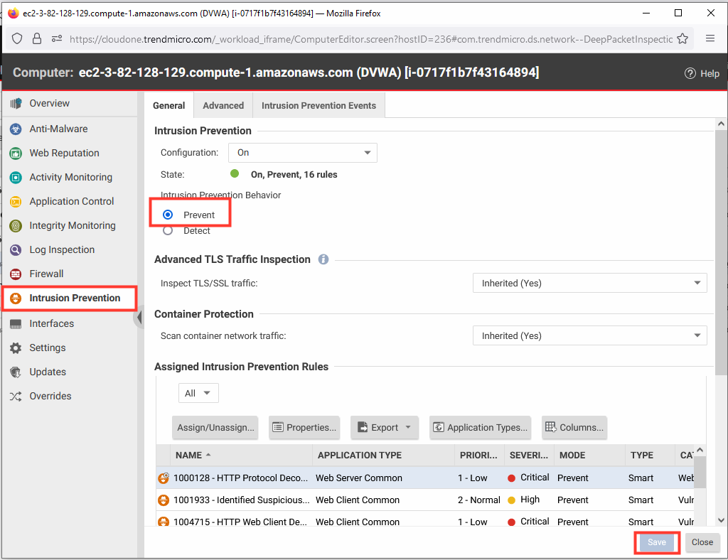Click the site padlock icon

37,38
